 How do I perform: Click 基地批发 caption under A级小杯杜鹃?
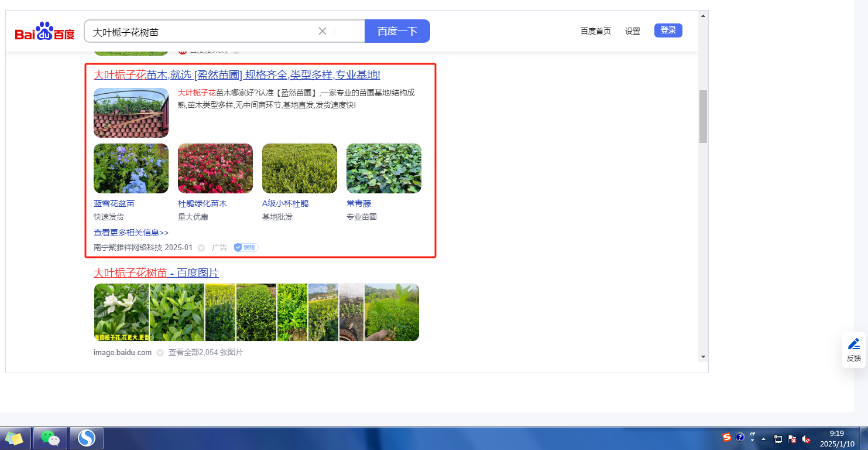pos(277,217)
